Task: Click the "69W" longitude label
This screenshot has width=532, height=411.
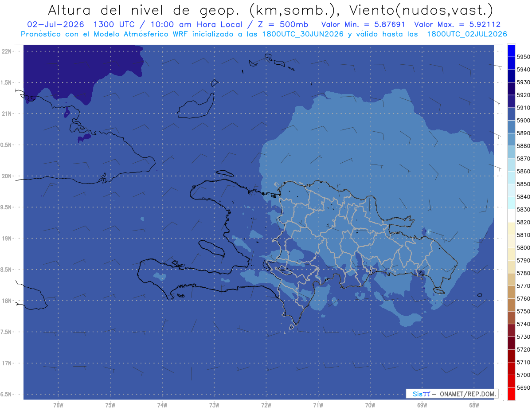Action: tap(422, 405)
